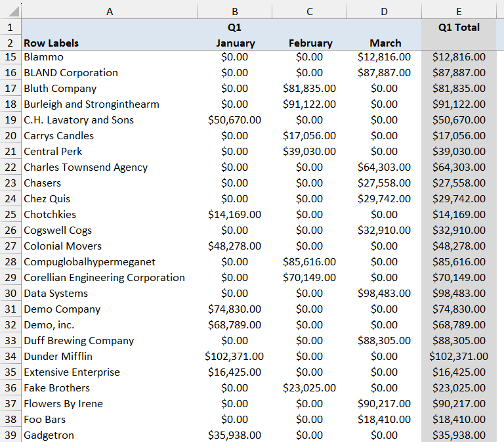Select column D header

[x=384, y=12]
